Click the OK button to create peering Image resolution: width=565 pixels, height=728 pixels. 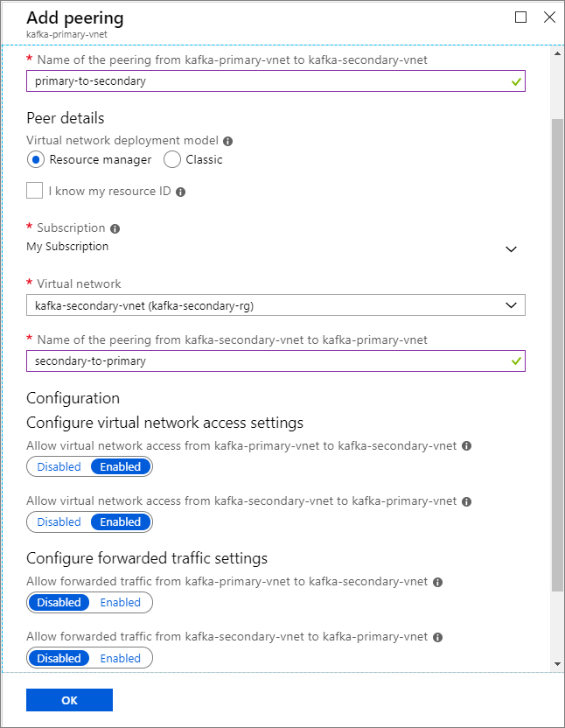tap(69, 699)
